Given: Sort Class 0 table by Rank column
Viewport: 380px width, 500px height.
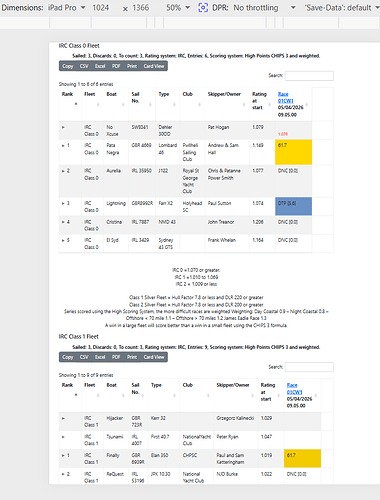Looking at the screenshot, I should click(70, 104).
